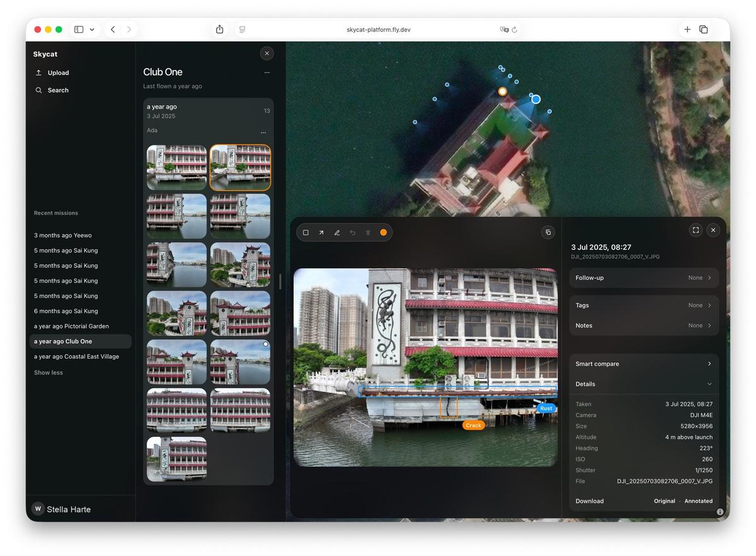This screenshot has width=756, height=556.
Task: Open the Safari tab group dropdown arrow
Action: coord(92,30)
